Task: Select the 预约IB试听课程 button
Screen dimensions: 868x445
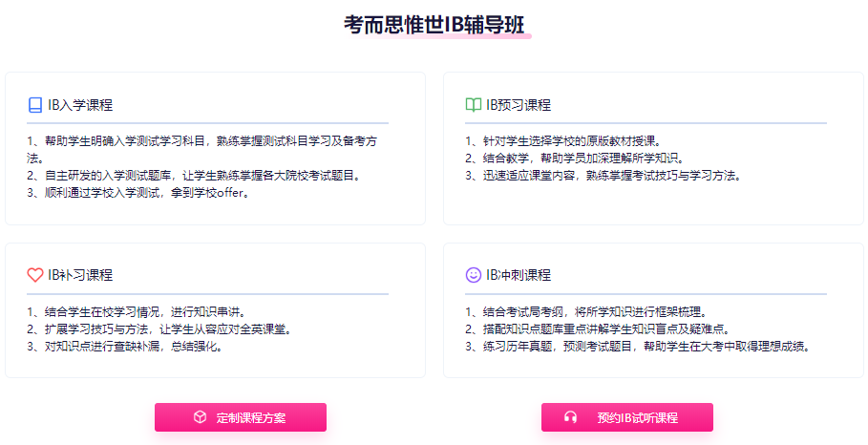Action: [627, 417]
